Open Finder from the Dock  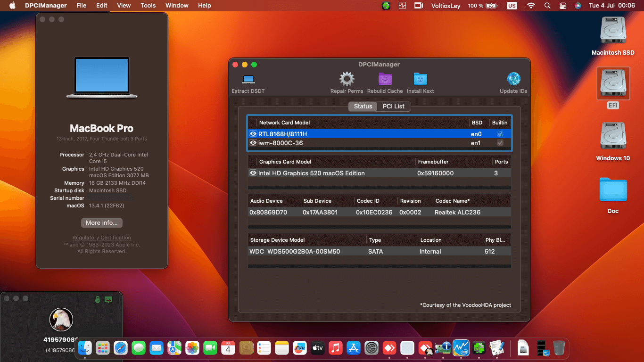85,348
